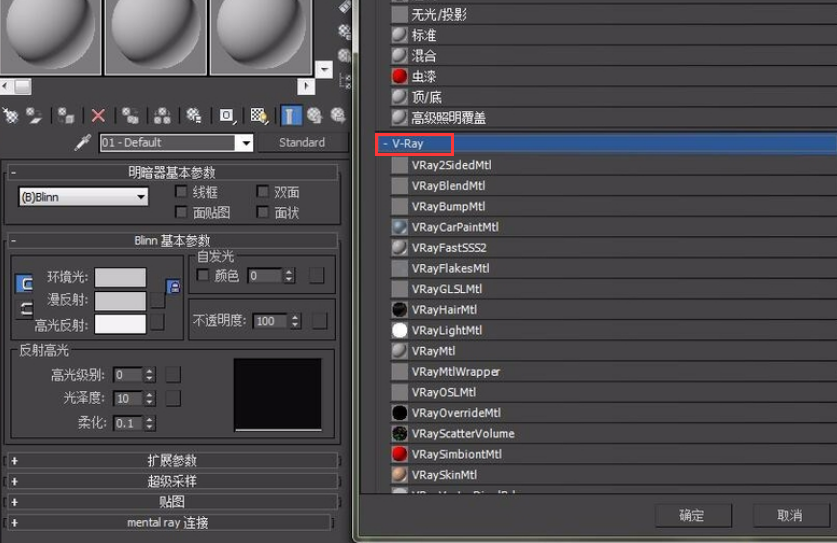Click the ambient-diffuse color lock button
The width and height of the screenshot is (837, 543).
pyautogui.click(x=173, y=287)
